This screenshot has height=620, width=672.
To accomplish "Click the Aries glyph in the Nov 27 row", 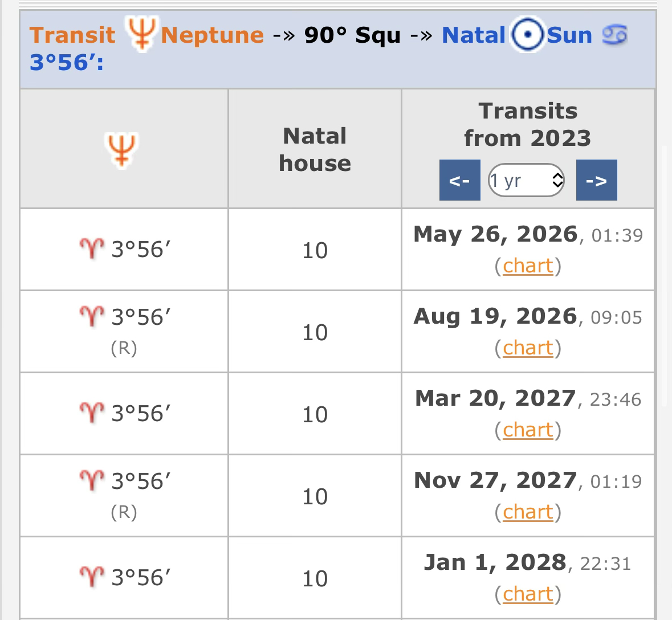I will tap(92, 481).
